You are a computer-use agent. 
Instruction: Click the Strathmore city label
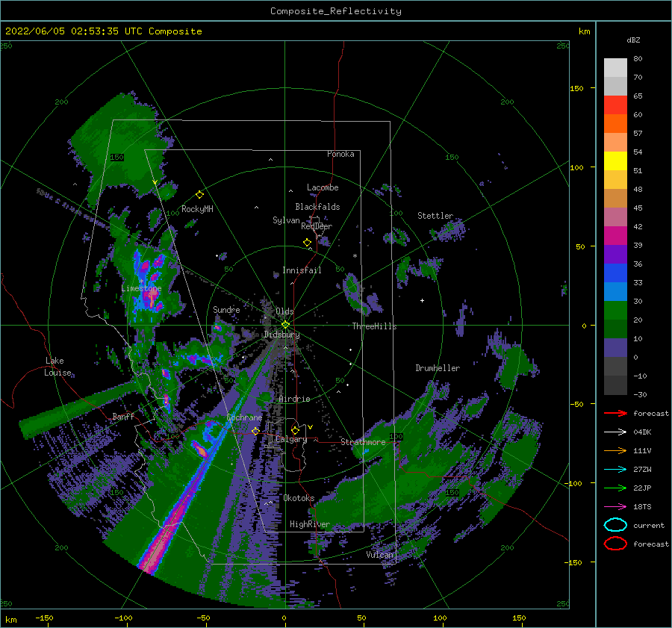tap(363, 442)
